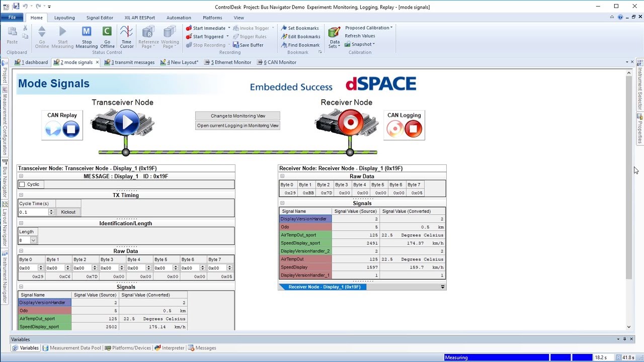Switch to the 1 dashboard layout tab
The height and width of the screenshot is (362, 644).
32,62
